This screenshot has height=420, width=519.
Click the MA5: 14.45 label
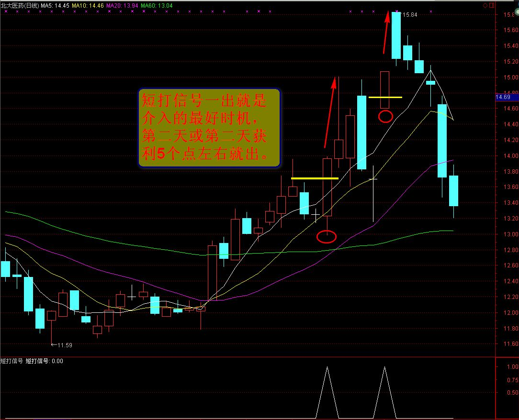point(55,6)
